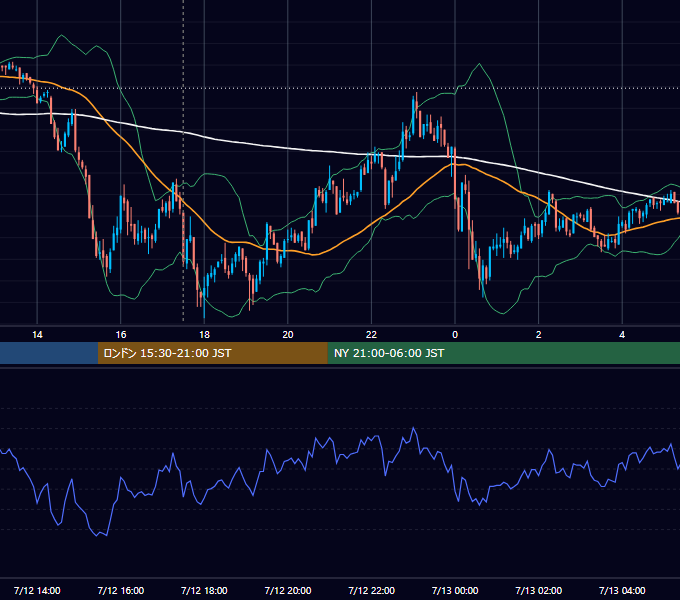Click the 4 hour label on the chart axis

pyautogui.click(x=622, y=335)
